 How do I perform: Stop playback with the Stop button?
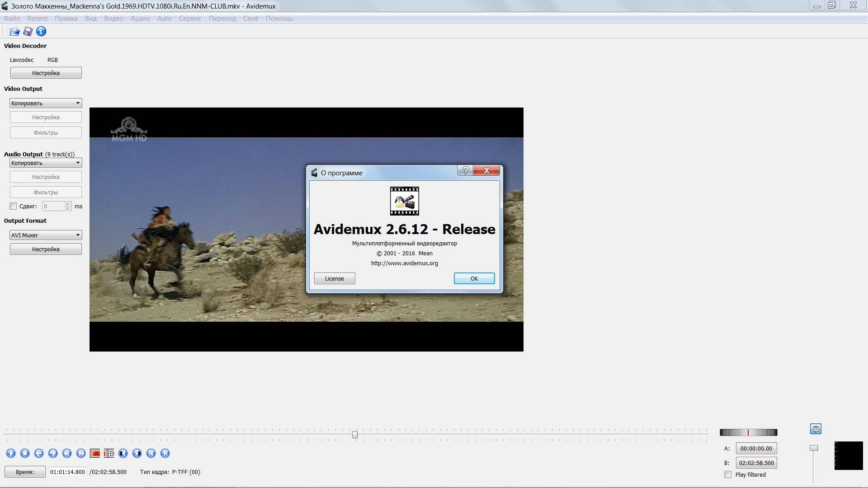[25, 453]
